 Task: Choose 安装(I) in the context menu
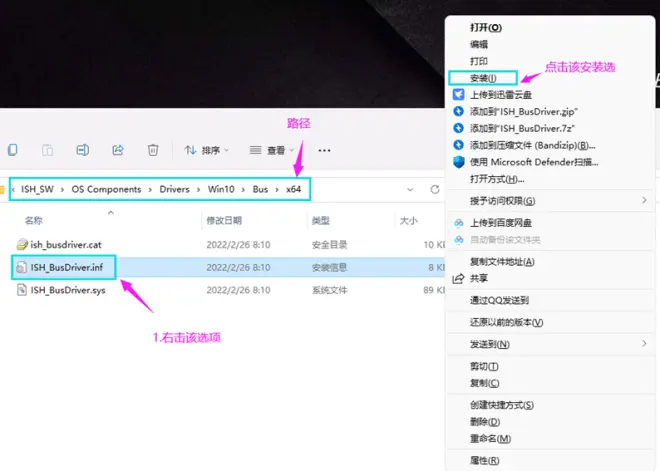point(483,78)
